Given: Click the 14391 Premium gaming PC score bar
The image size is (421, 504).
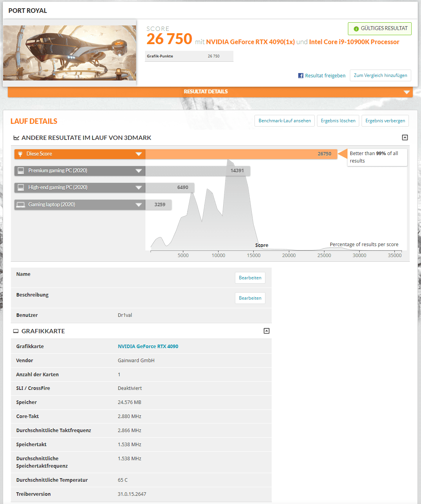Looking at the screenshot, I should pyautogui.click(x=198, y=171).
